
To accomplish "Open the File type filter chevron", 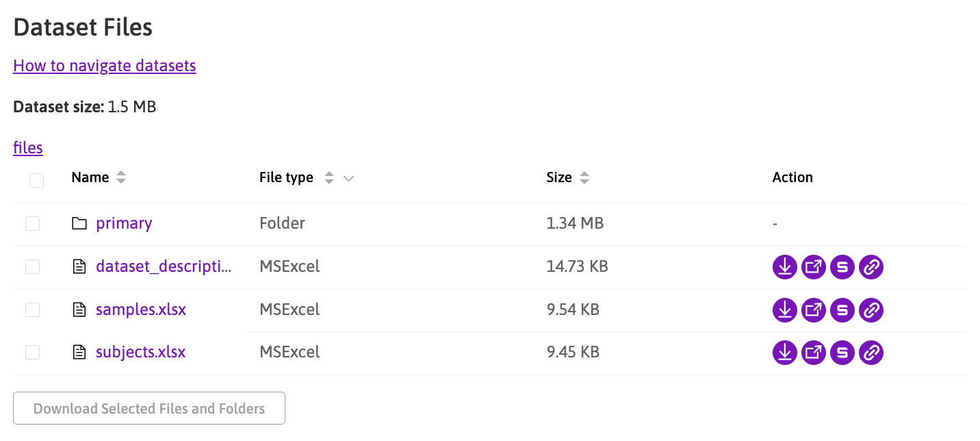I will coord(348,178).
